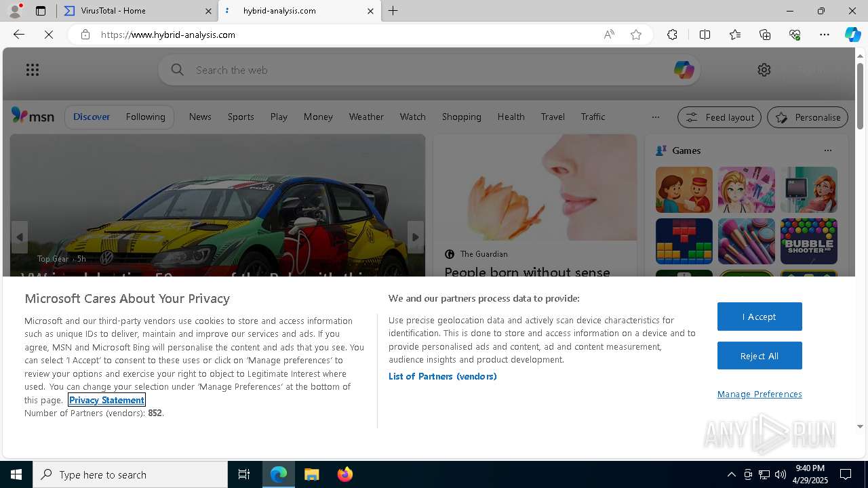
Task: Open the Money category
Action: (x=318, y=117)
